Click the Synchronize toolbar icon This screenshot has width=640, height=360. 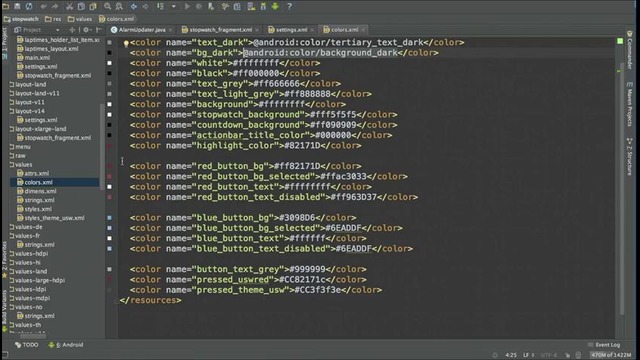pyautogui.click(x=29, y=6)
